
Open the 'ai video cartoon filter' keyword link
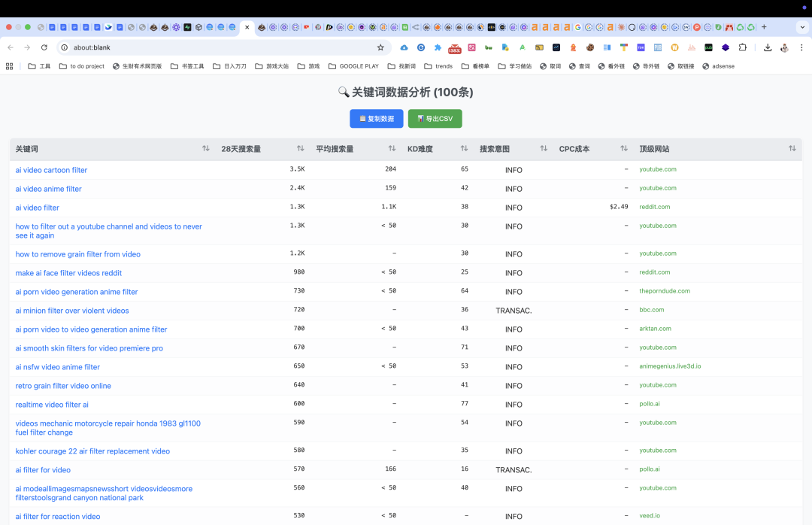[x=51, y=170]
